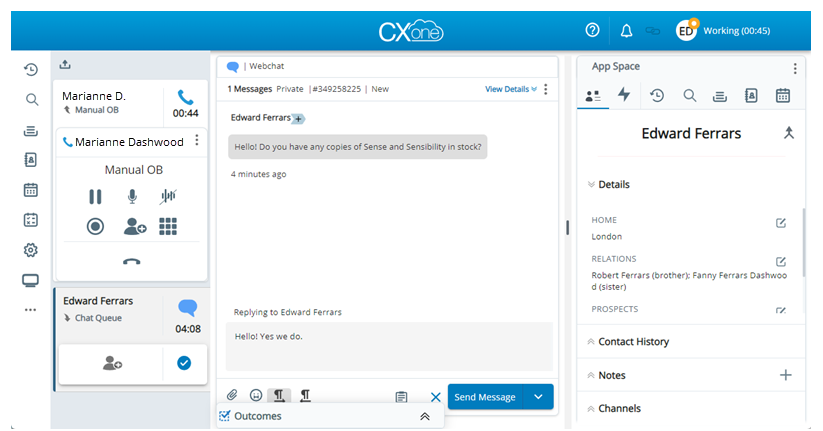Open help question mark icon
Viewport: 823px width, 431px height.
coord(592,31)
